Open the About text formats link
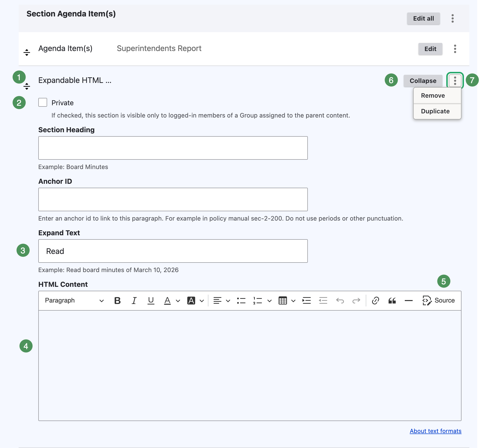This screenshot has width=488, height=448. (435, 431)
